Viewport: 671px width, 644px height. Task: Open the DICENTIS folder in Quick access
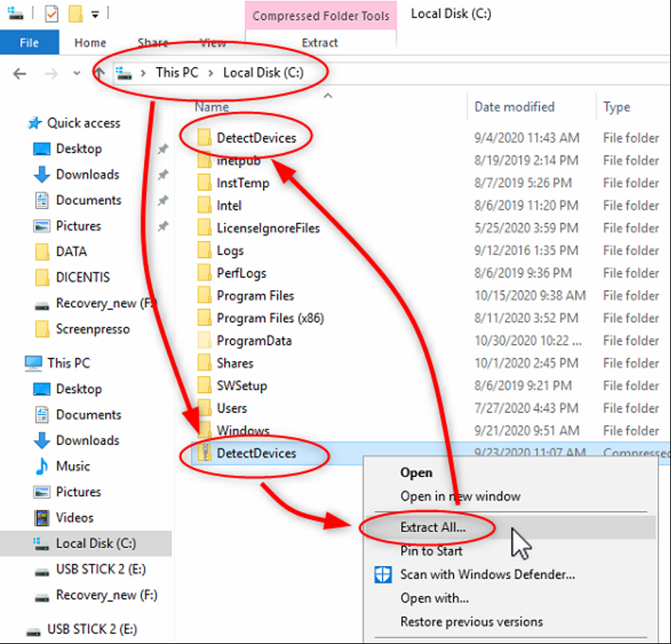[82, 277]
